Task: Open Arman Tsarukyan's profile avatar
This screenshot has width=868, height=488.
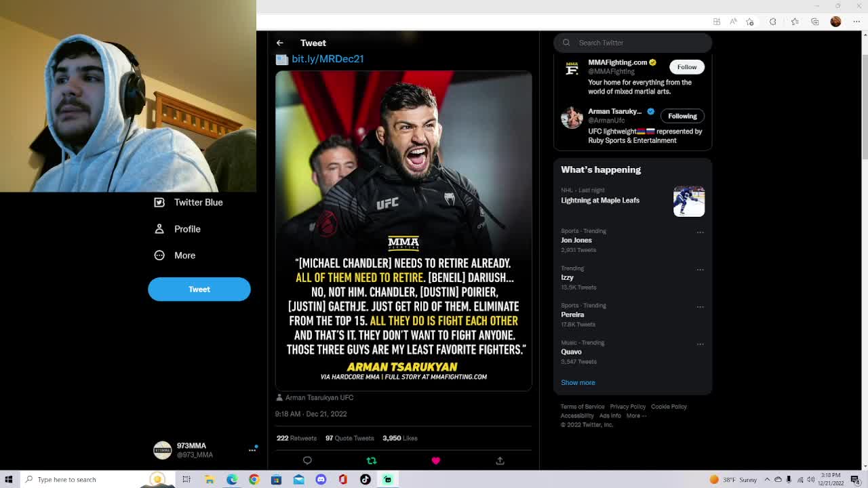Action: click(572, 118)
